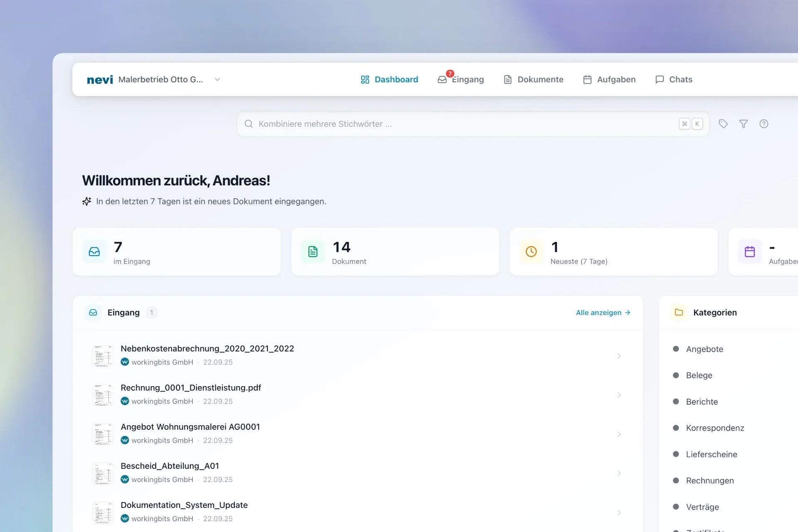The image size is (798, 532).
Task: Click the folder icon next to Kategorien
Action: click(679, 312)
